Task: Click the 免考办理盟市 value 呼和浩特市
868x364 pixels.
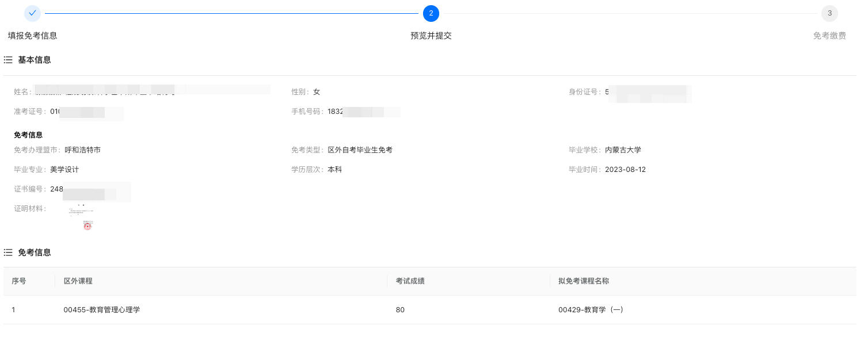Action: [x=82, y=150]
